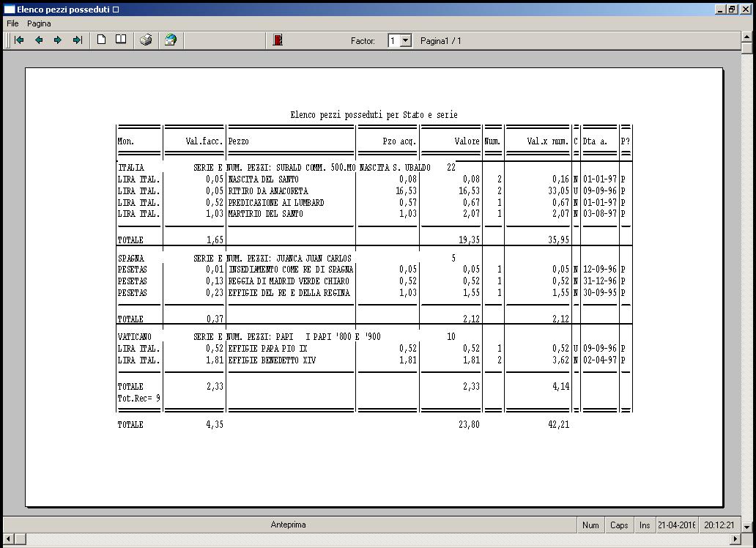The height and width of the screenshot is (548, 756).
Task: Click the Ins status bar indicator
Action: (x=645, y=525)
